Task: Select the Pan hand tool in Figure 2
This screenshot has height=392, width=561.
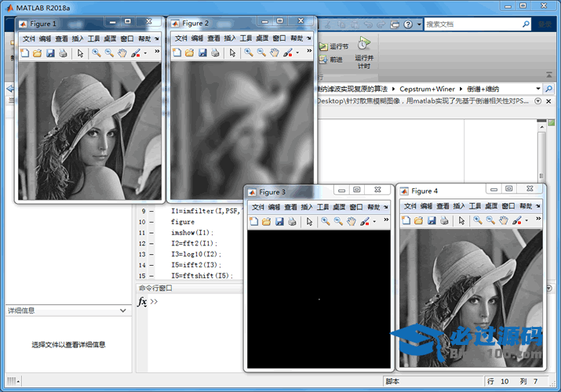Action: click(x=275, y=53)
